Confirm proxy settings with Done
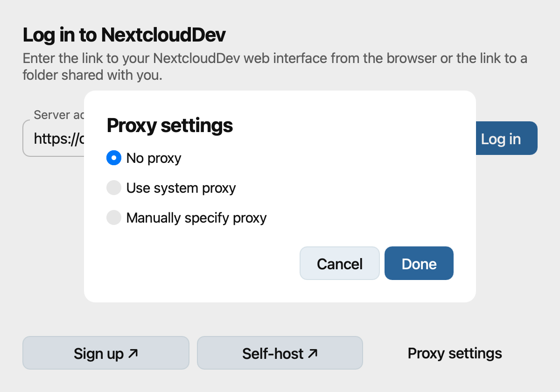This screenshot has width=560, height=392. tap(419, 264)
